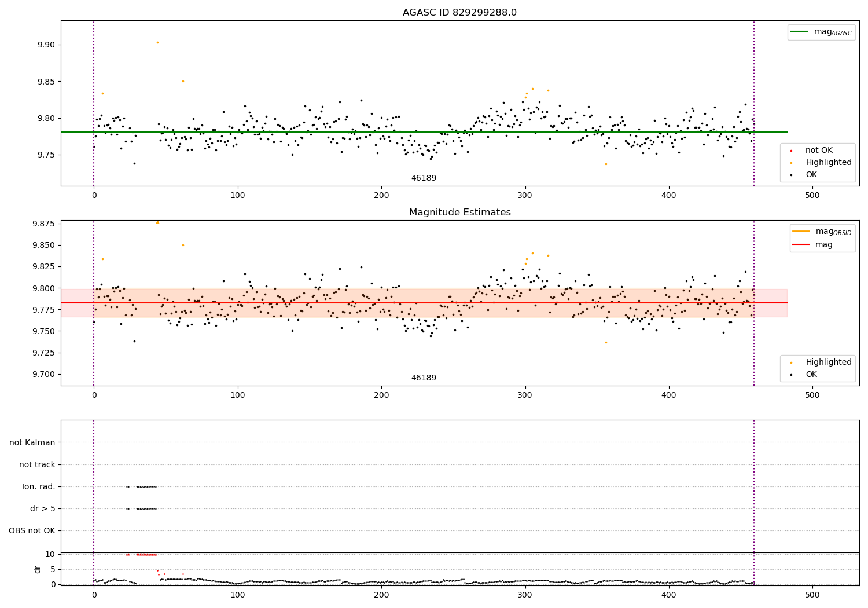Click y-axis tick 9.800 on middle plot
868x608 pixels.
(43, 288)
